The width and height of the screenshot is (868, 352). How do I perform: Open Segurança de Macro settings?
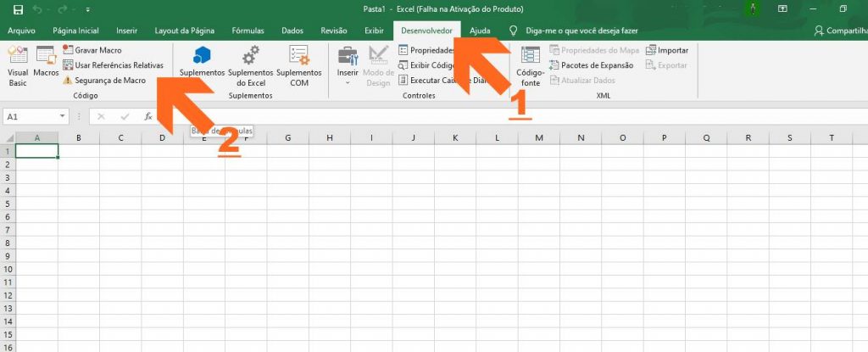(104, 81)
